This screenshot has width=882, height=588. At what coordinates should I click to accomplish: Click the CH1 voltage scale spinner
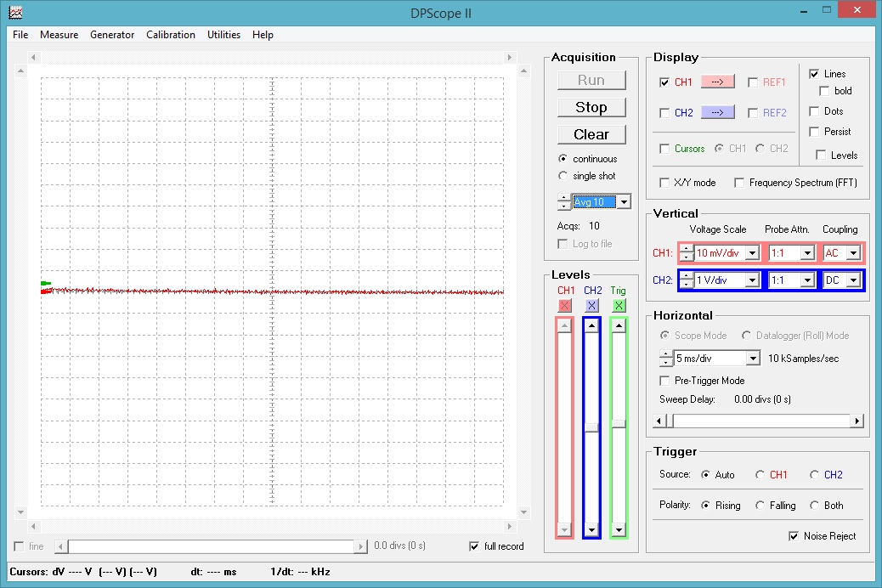pyautogui.click(x=687, y=253)
